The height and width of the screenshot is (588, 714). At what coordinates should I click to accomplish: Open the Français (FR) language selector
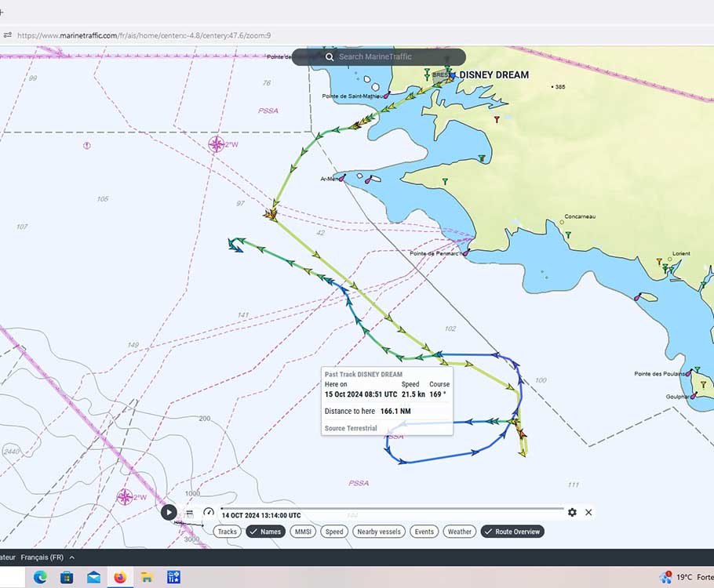tap(48, 557)
